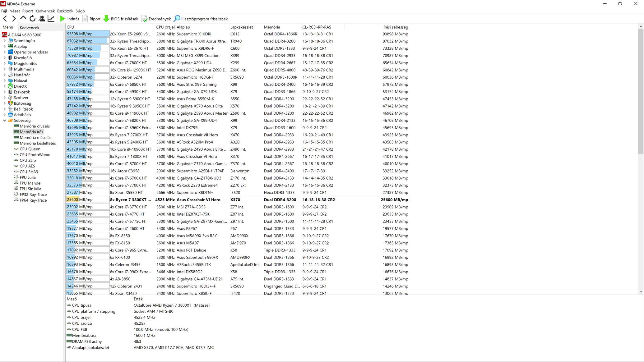Select the Biztonság shield icon
This screenshot has height=362, width=644.
[11, 103]
